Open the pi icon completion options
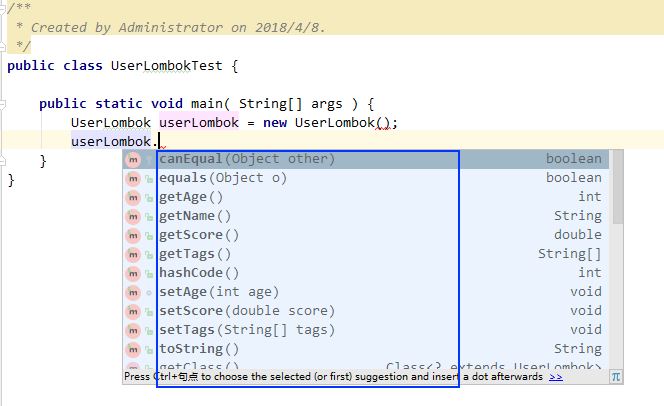 [616, 376]
